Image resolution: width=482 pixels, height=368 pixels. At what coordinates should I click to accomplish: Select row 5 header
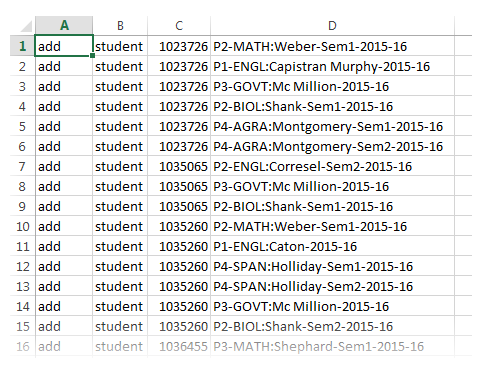(22, 126)
